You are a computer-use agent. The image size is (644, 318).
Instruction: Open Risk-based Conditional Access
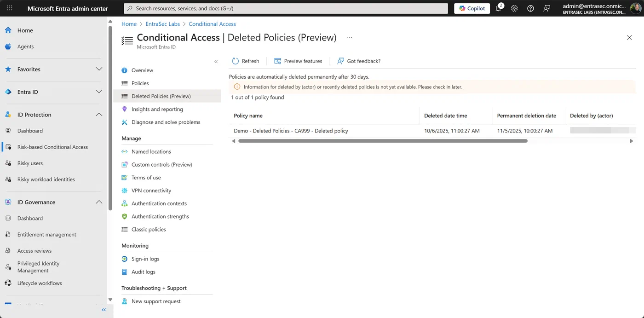point(52,147)
